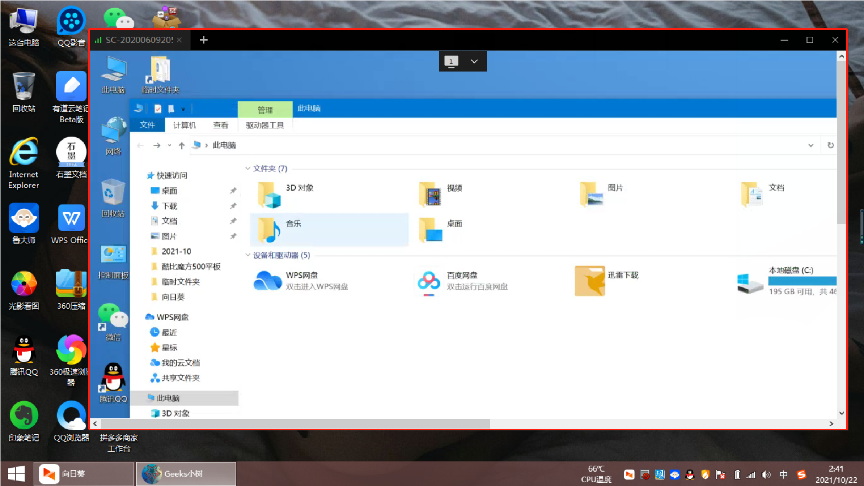Expand the remote session monitor dropdown
The width and height of the screenshot is (864, 486).
pyautogui.click(x=474, y=61)
